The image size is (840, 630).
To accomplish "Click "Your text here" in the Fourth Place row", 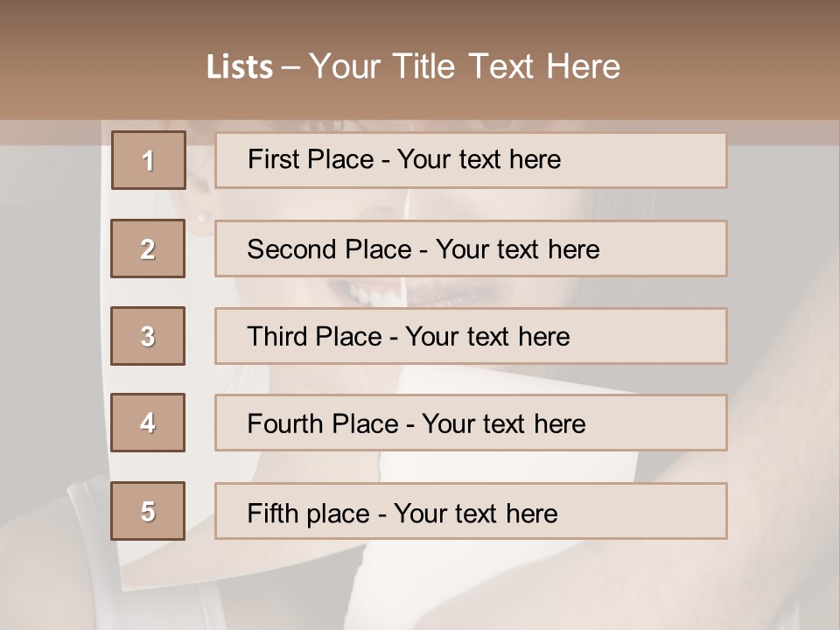I will point(503,424).
